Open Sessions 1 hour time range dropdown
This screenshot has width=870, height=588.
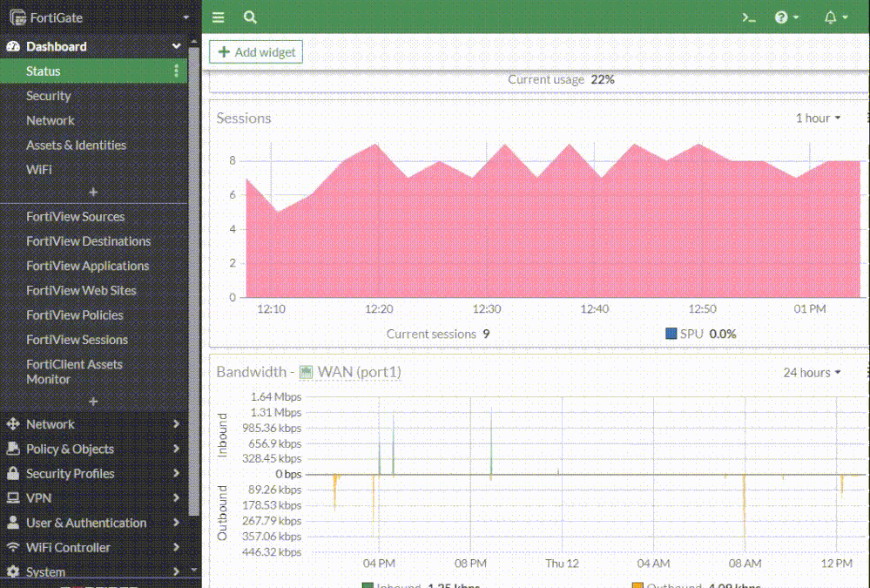pos(819,118)
